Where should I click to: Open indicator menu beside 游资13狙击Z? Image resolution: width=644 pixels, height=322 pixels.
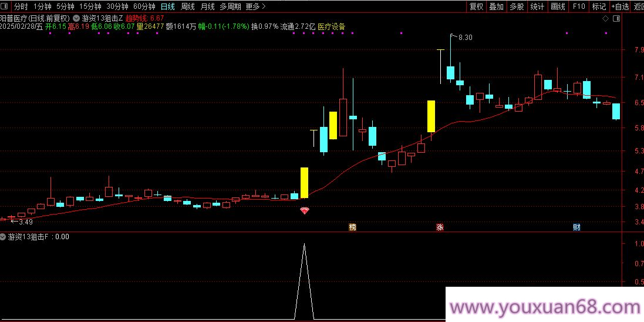(76, 18)
